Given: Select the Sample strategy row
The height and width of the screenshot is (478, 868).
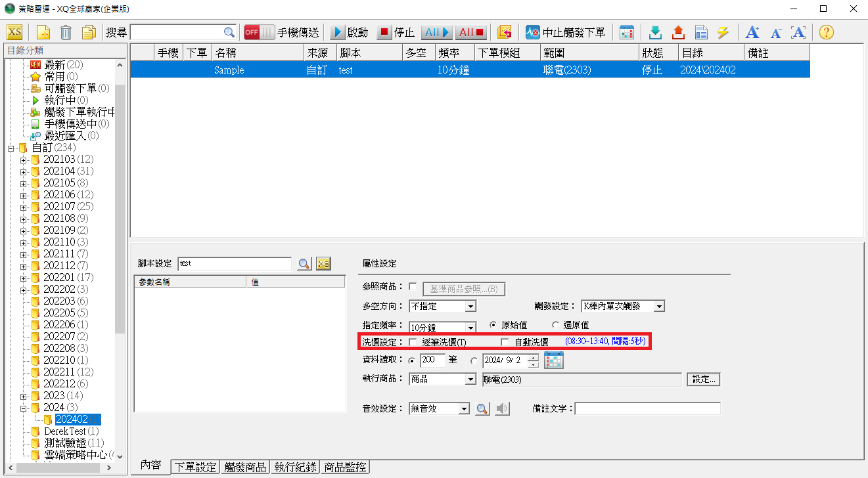Looking at the screenshot, I should click(470, 70).
